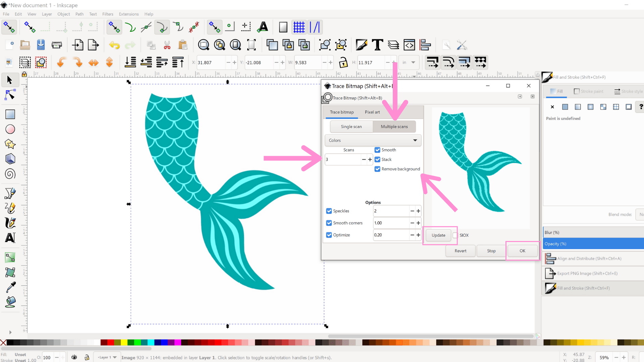
Task: Open the XML editor
Action: pyautogui.click(x=409, y=45)
